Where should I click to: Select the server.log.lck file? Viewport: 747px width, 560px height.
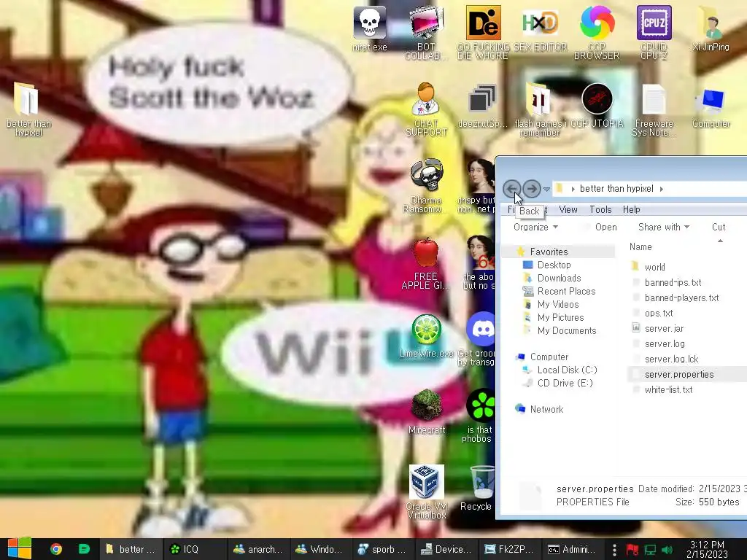(x=671, y=359)
